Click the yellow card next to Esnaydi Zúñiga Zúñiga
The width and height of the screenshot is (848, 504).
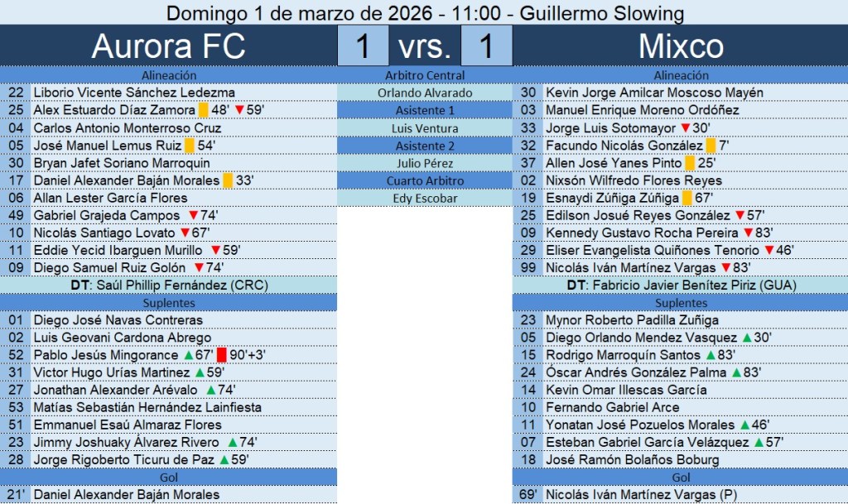coord(686,198)
